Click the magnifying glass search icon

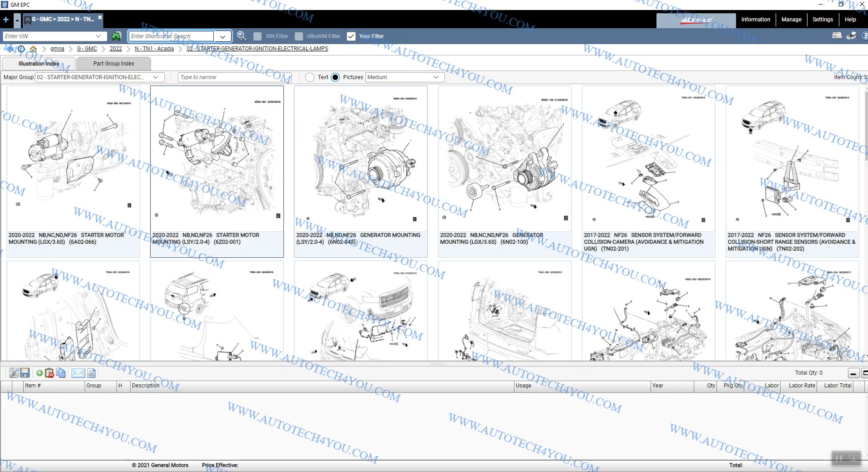click(242, 36)
